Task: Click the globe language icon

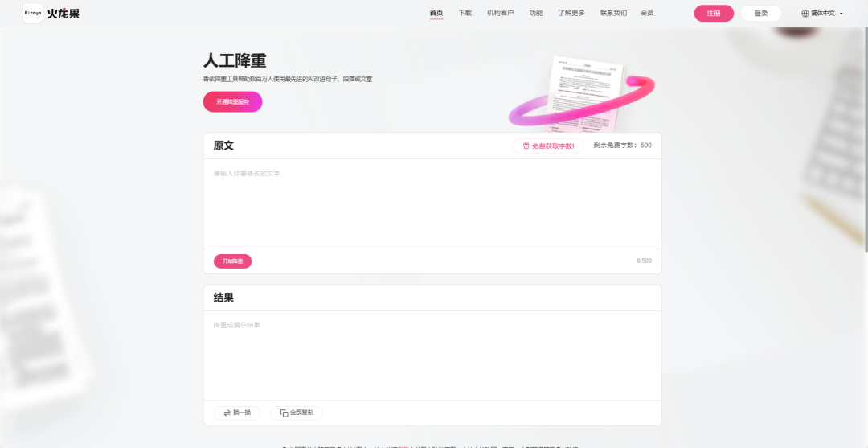Action: point(805,14)
